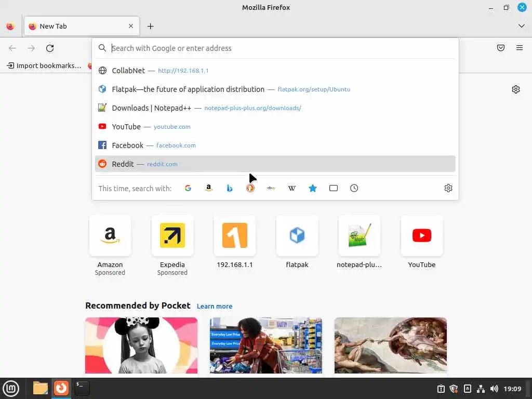This screenshot has width=532, height=399.
Task: Open volume control in system tray
Action: pyautogui.click(x=494, y=389)
